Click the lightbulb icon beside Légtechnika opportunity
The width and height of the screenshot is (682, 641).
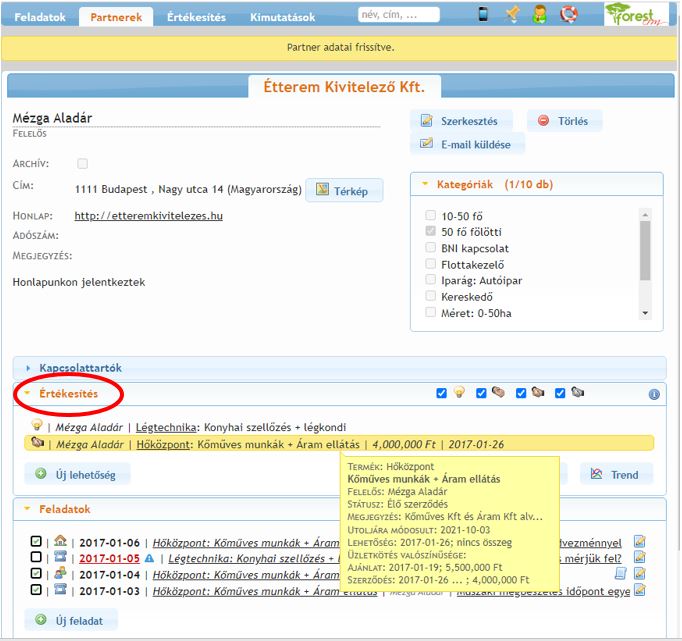[x=37, y=426]
